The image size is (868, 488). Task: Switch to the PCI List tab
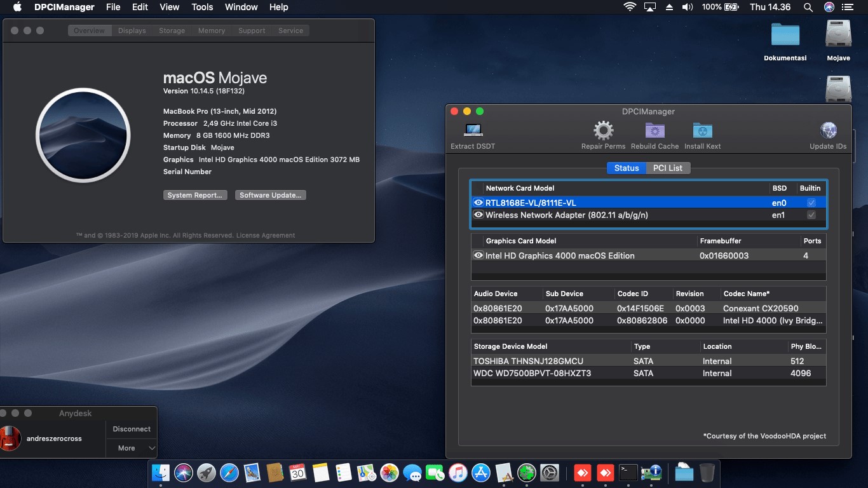668,168
